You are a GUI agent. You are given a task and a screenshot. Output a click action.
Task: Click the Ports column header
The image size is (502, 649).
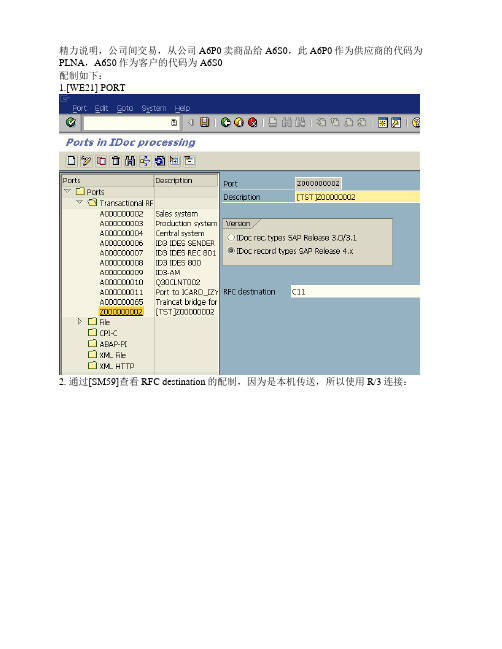pos(108,180)
